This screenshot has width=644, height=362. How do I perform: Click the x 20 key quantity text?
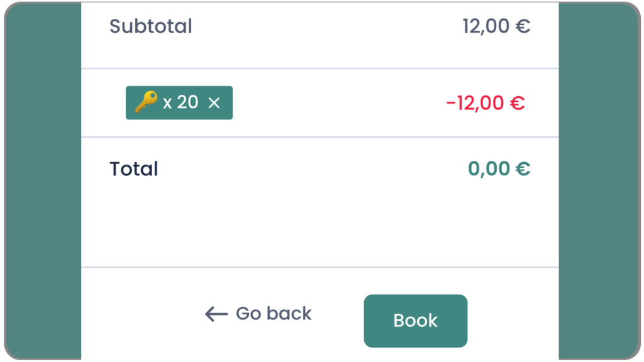180,102
